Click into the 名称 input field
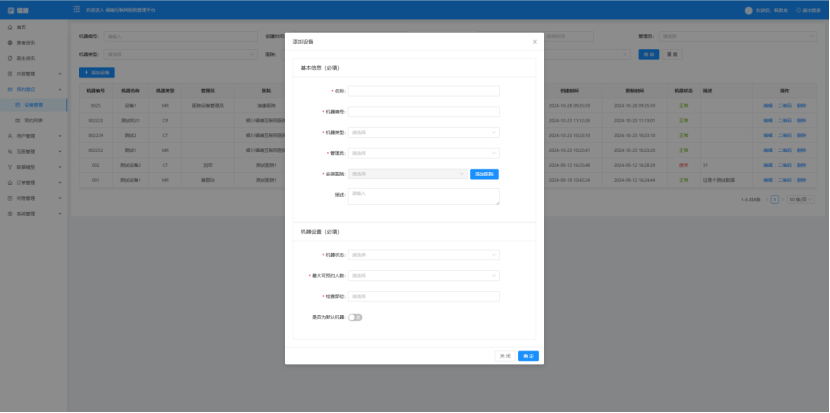The image size is (830, 413). [424, 90]
